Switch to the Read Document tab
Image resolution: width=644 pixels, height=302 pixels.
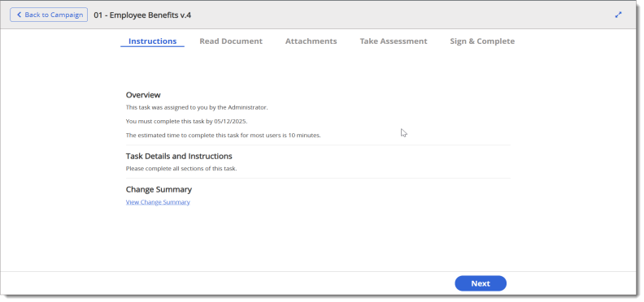(x=231, y=41)
